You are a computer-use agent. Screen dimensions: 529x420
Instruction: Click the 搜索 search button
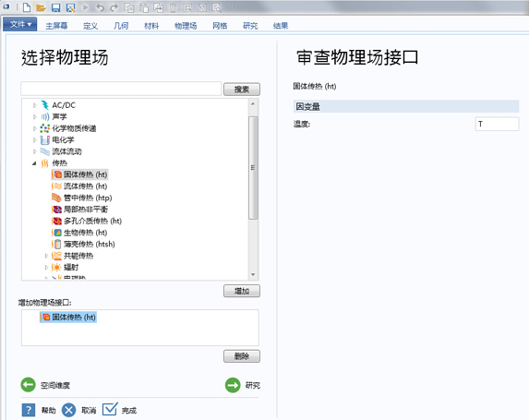[242, 90]
